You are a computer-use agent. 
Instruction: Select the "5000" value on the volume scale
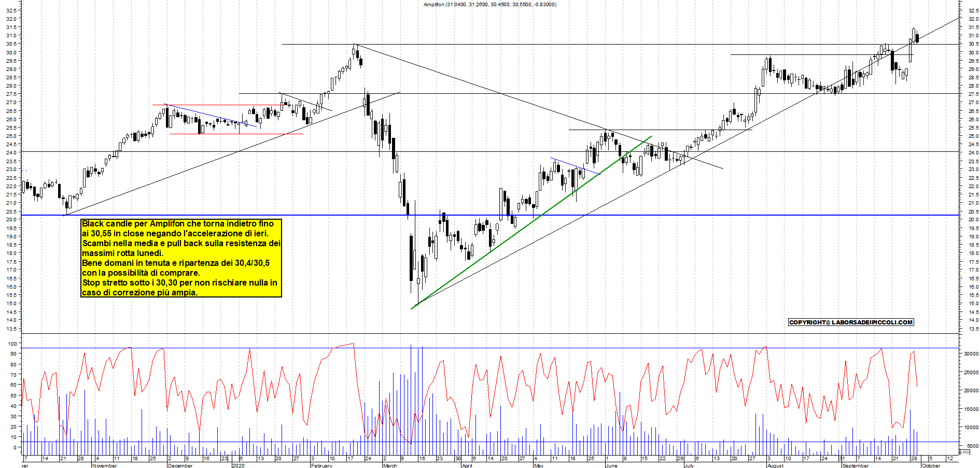972,446
